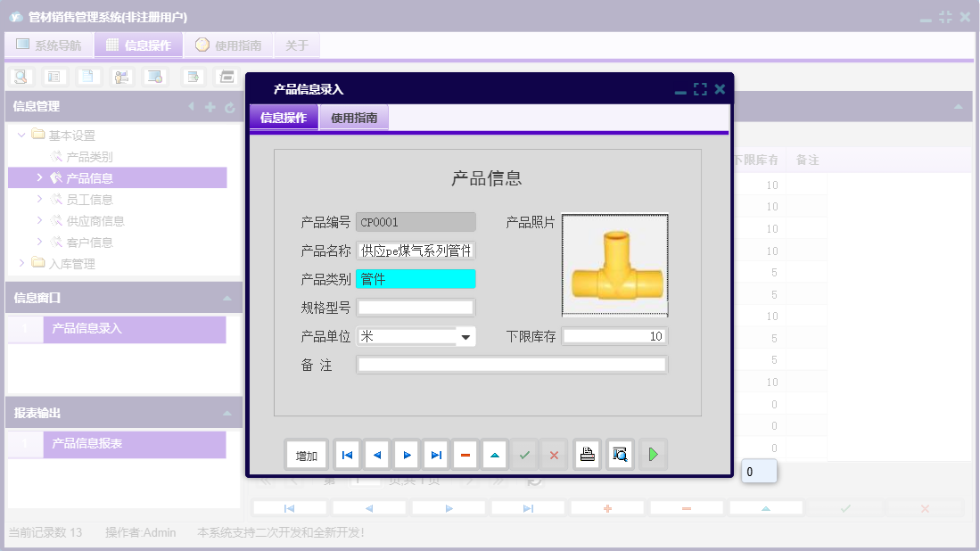The height and width of the screenshot is (551, 980).
Task: Click the 规格型号 input field
Action: pyautogui.click(x=416, y=307)
